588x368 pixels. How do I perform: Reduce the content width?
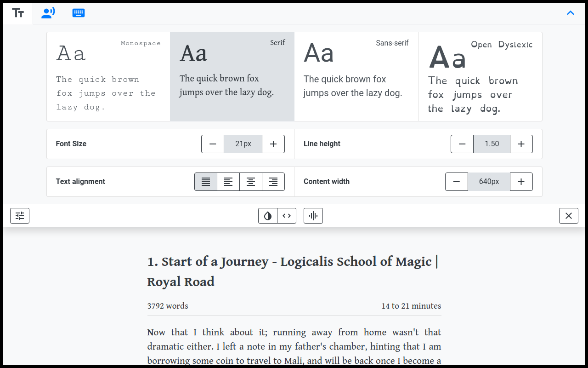tap(457, 182)
